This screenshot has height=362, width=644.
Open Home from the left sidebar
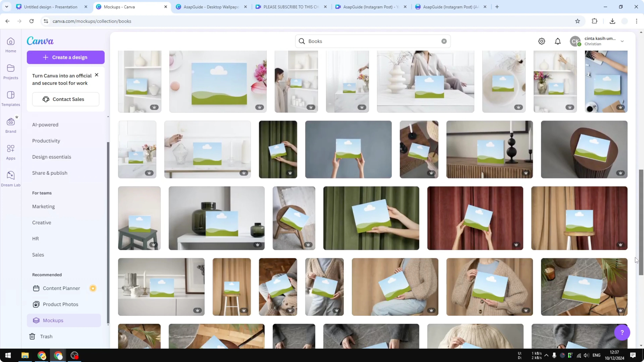pos(10,45)
